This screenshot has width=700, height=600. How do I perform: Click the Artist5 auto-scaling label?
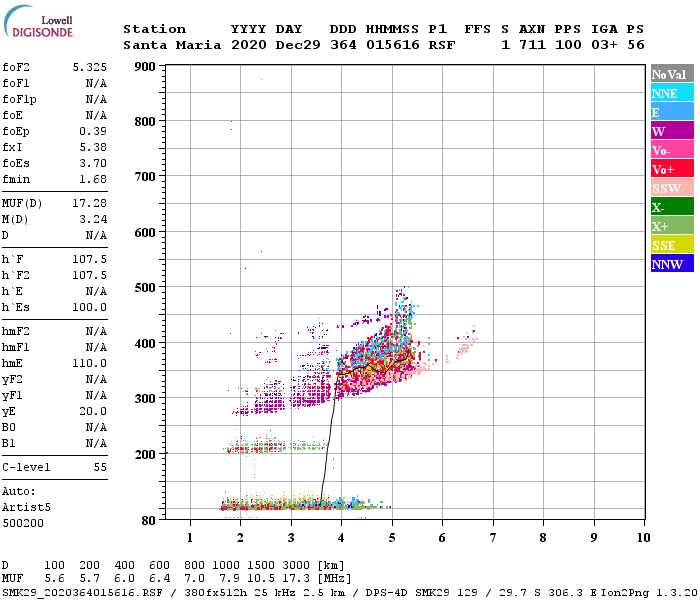point(26,508)
